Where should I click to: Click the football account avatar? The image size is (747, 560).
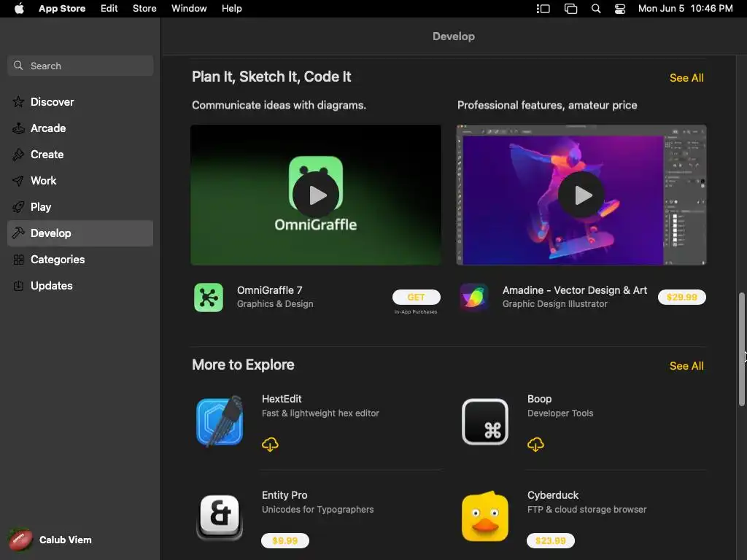(20, 540)
